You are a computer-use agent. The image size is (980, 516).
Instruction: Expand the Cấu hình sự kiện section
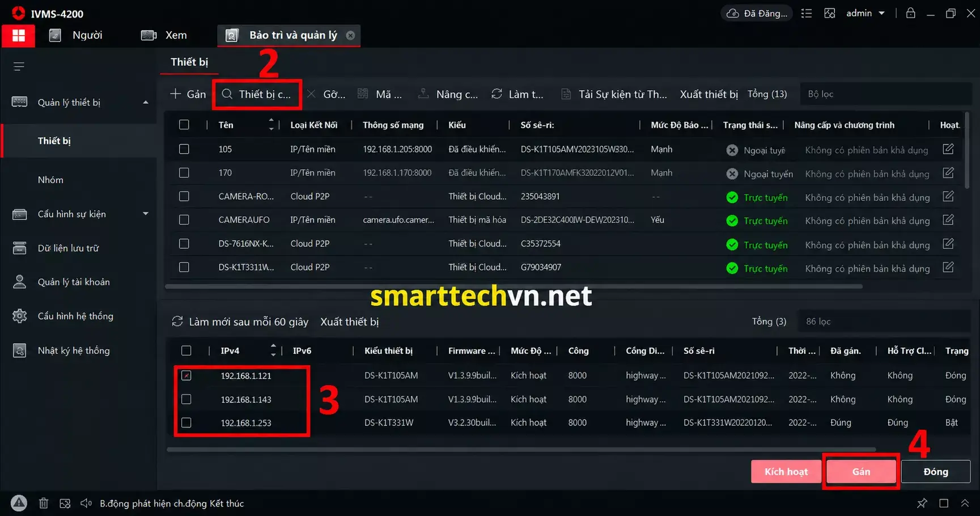point(146,214)
